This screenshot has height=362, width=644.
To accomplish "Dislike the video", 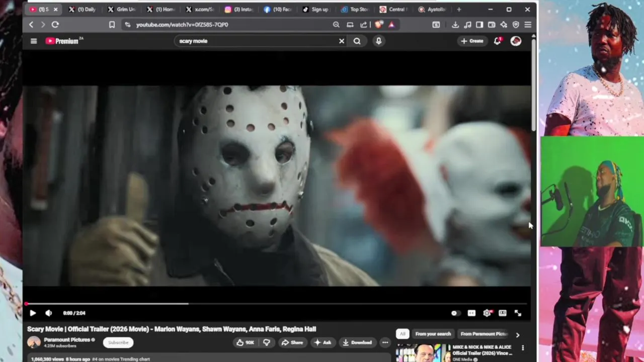I will [x=267, y=343].
